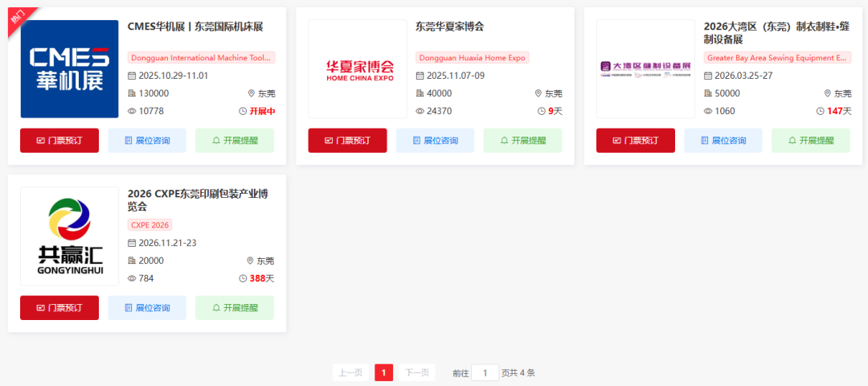Click building area icon next to 130000

(132, 93)
